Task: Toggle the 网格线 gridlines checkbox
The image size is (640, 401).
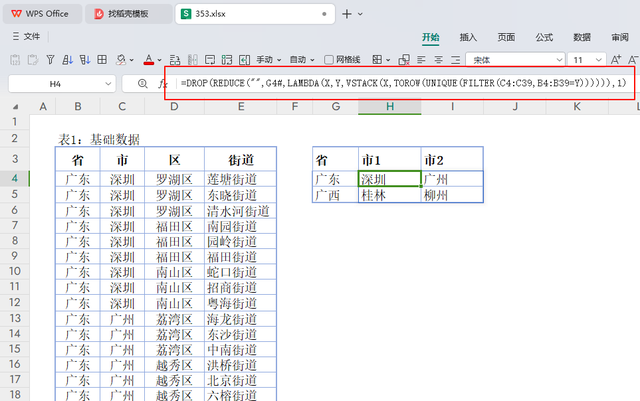Action: click(x=329, y=60)
